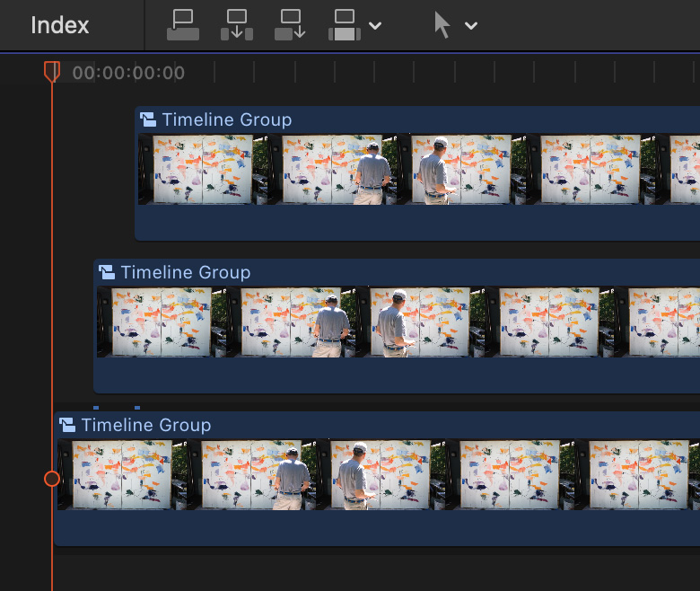
Task: Click the overwrite clip edit icon
Action: [x=345, y=25]
